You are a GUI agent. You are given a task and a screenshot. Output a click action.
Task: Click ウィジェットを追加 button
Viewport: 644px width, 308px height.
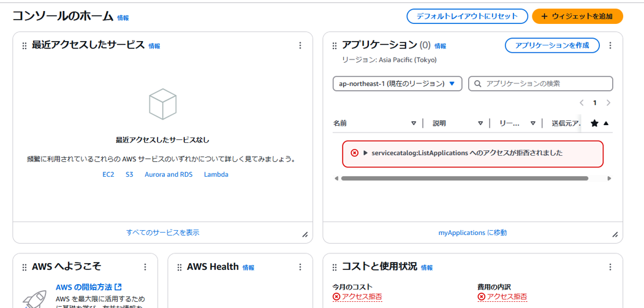[x=577, y=17]
